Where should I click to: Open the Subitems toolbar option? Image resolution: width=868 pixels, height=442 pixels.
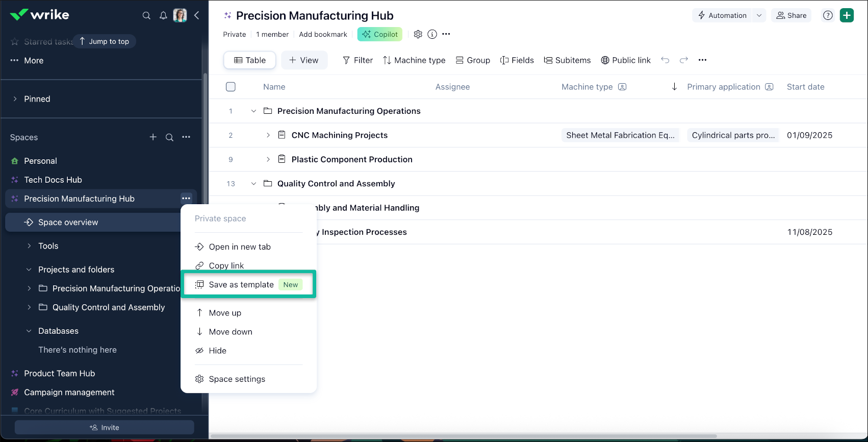tap(567, 60)
